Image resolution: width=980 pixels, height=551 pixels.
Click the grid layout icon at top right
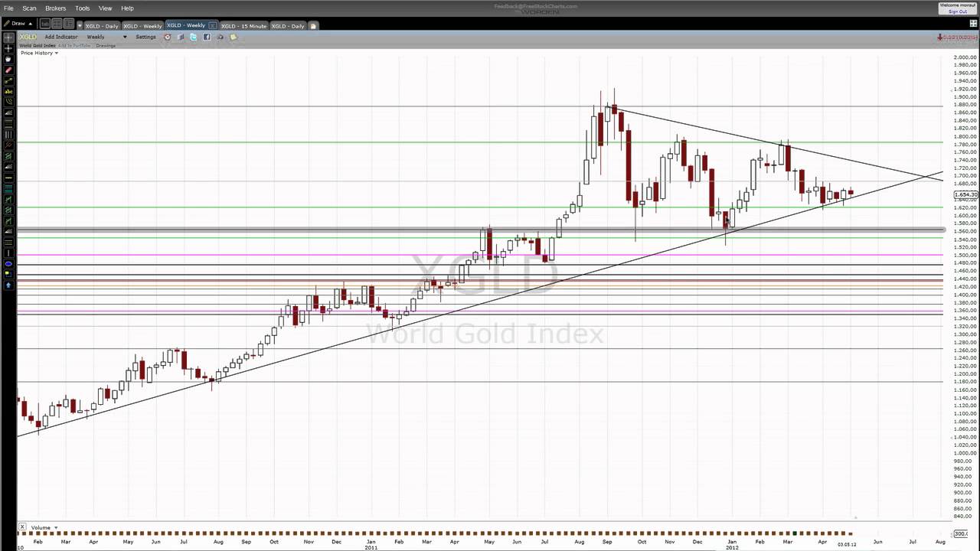[x=973, y=23]
